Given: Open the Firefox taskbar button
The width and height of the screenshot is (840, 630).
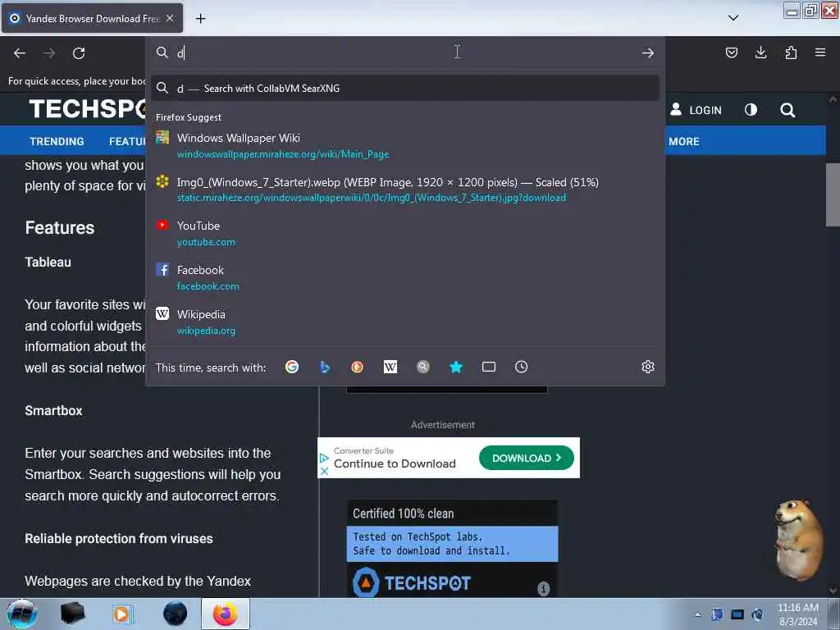Looking at the screenshot, I should point(226,614).
